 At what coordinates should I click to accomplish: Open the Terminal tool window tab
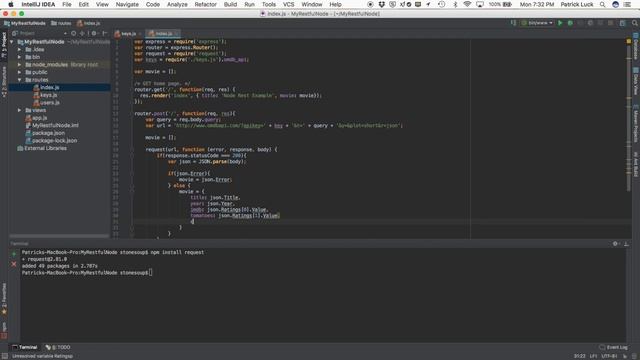[24, 347]
